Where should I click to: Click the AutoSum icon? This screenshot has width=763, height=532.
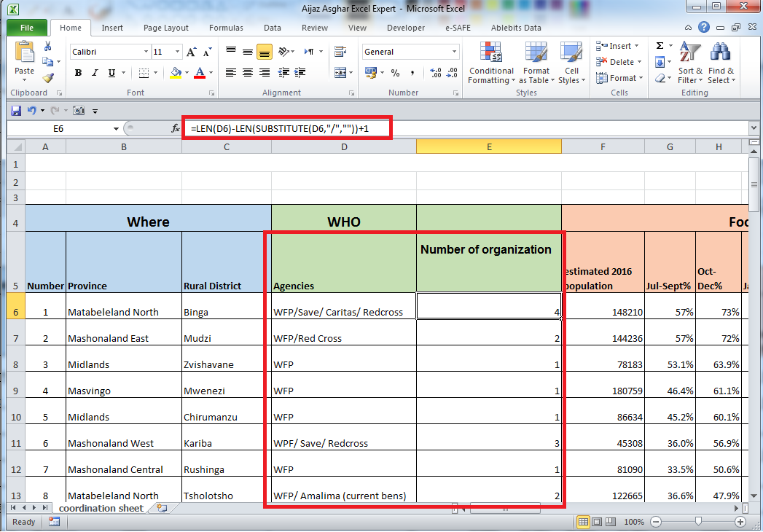click(x=660, y=44)
